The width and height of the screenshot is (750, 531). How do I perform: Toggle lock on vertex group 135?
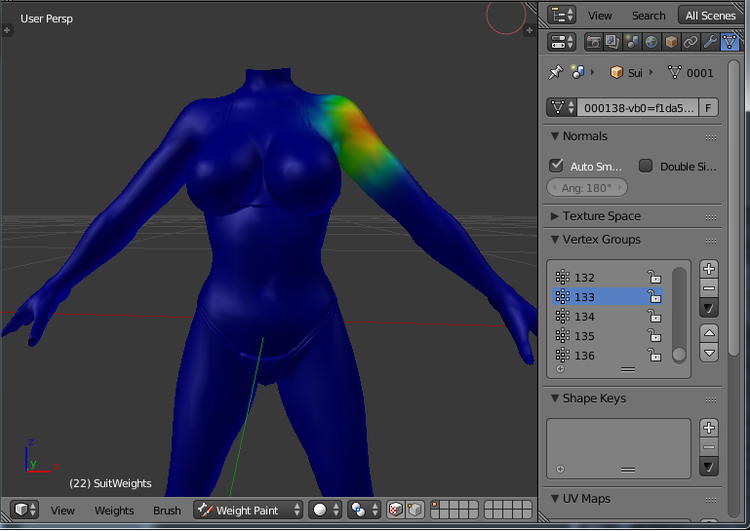coord(654,336)
